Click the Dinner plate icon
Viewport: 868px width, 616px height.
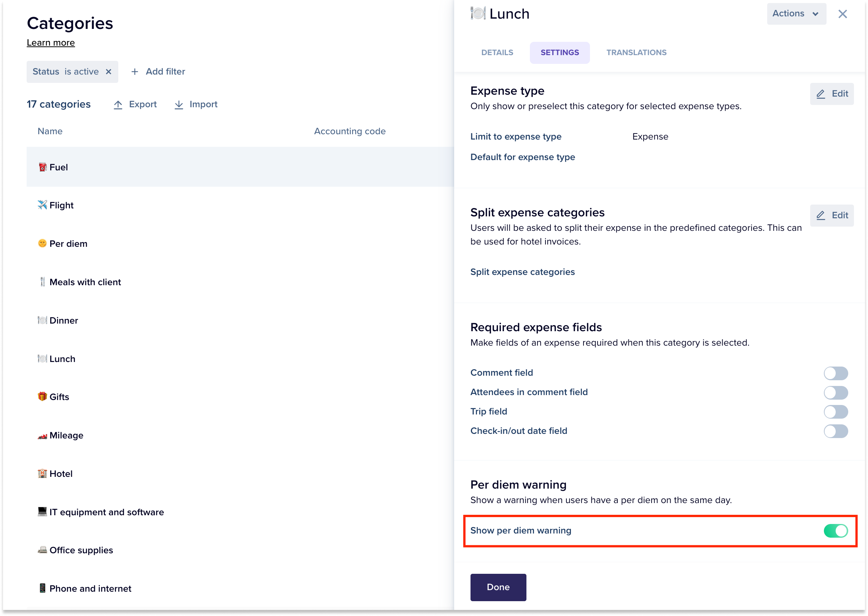(43, 320)
